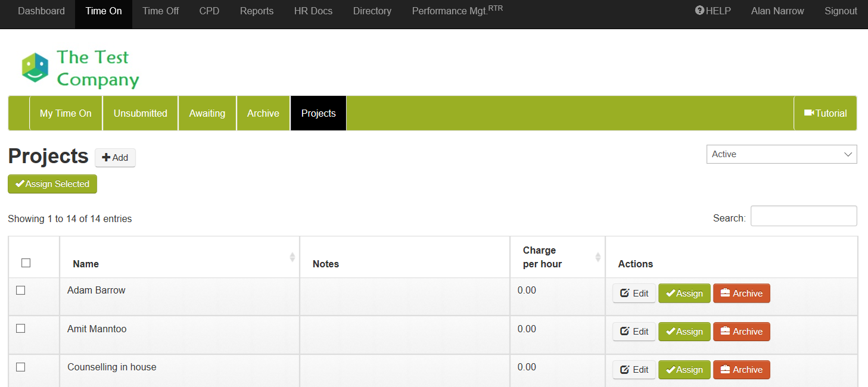Viewport: 868px width, 387px height.
Task: Sort table by Name column arrows
Action: (x=292, y=257)
